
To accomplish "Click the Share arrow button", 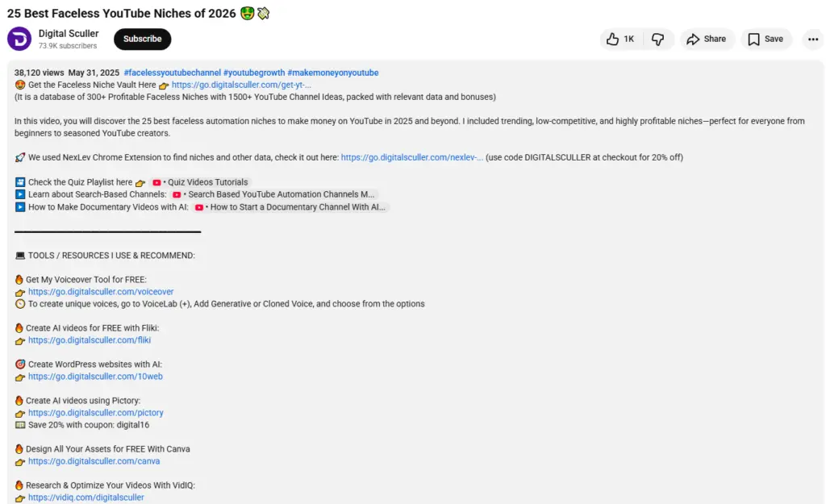I will pyautogui.click(x=706, y=39).
